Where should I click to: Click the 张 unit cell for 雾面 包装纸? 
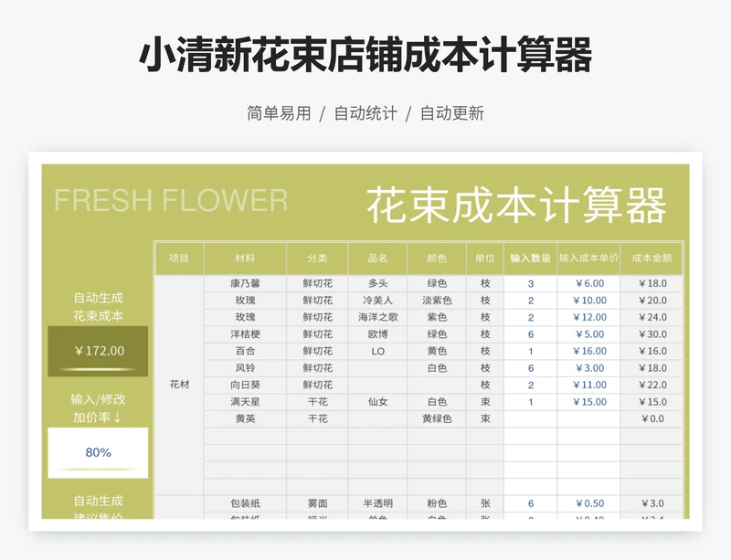pyautogui.click(x=485, y=503)
